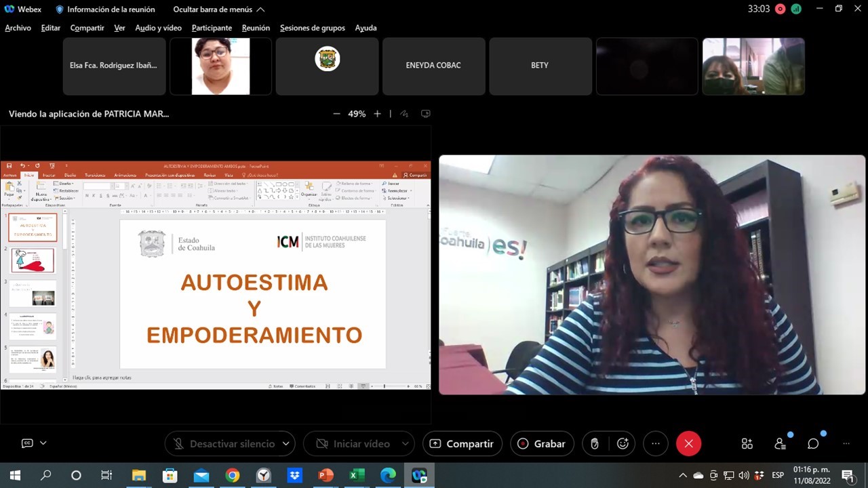Expand the closed captions options arrow
Image resolution: width=868 pixels, height=488 pixels.
tap(43, 443)
